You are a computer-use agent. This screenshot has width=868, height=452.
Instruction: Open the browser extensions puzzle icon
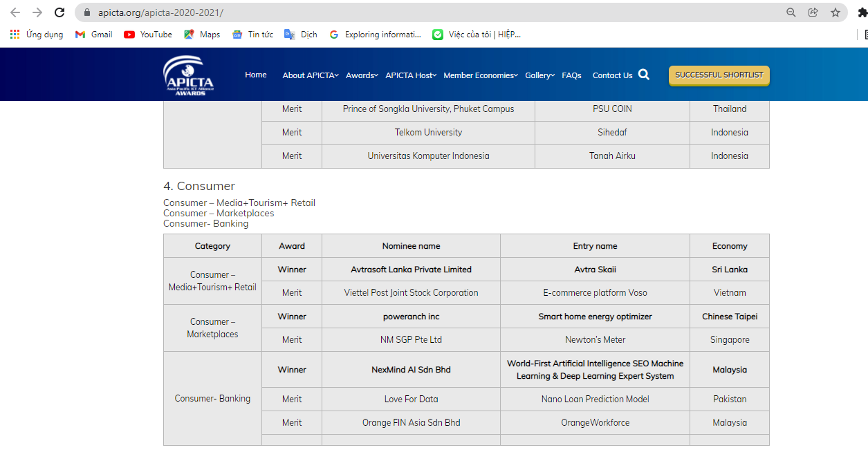coord(862,12)
